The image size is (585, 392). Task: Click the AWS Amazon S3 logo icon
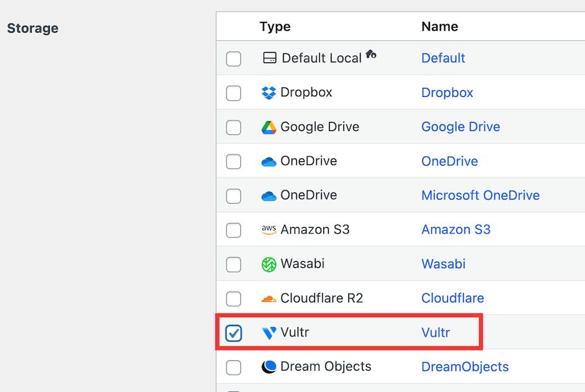269,230
